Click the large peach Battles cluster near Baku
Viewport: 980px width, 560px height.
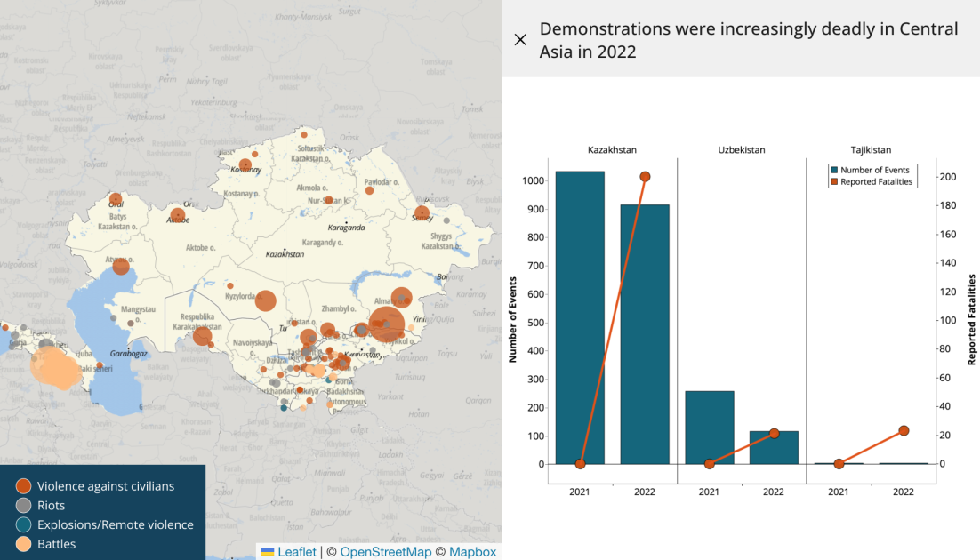tap(55, 368)
